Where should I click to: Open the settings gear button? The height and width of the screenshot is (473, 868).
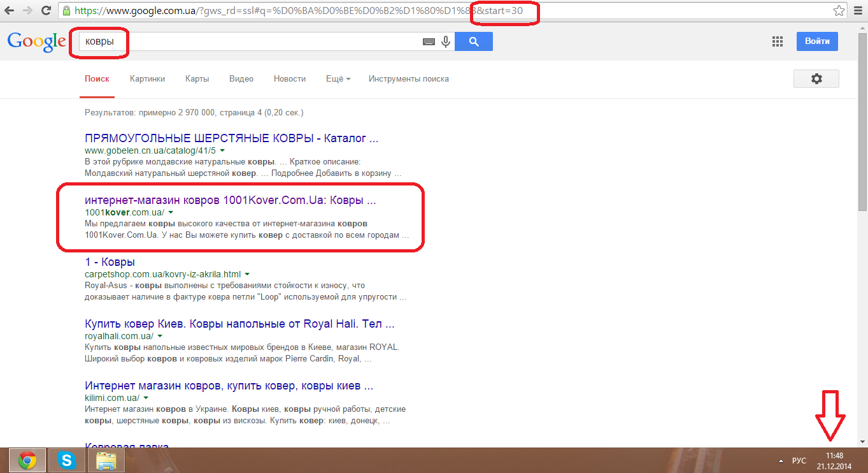816,78
